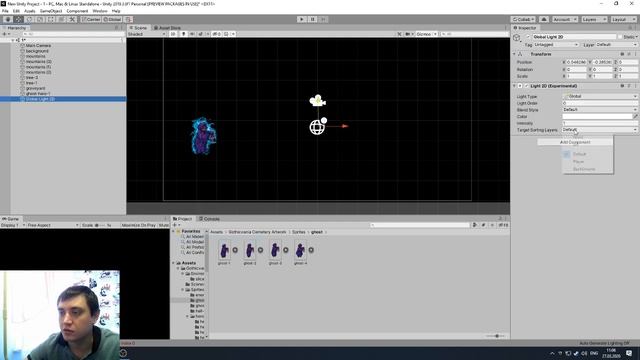Open custom editor tools icon
The height and width of the screenshot is (360, 640).
click(x=72, y=19)
